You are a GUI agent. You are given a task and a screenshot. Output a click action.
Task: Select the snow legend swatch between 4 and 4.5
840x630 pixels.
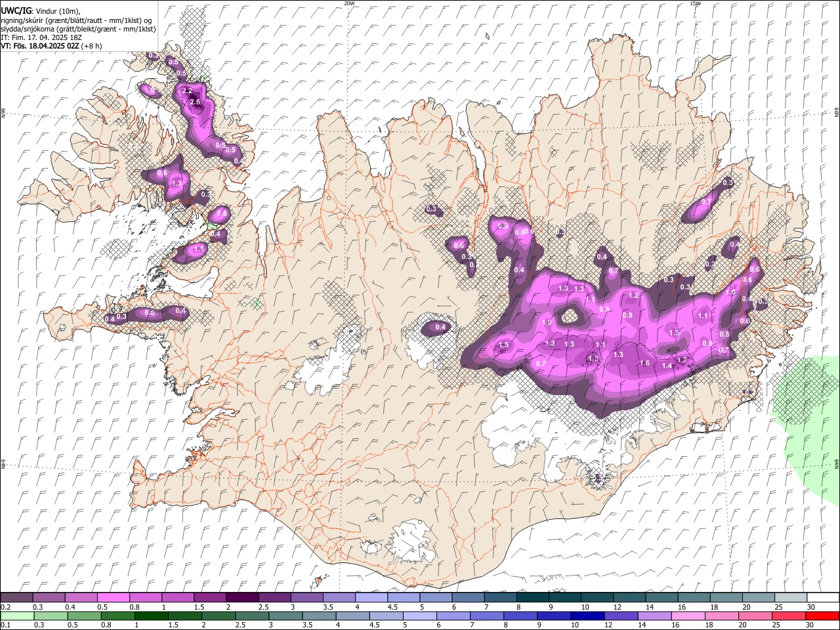coord(370,598)
